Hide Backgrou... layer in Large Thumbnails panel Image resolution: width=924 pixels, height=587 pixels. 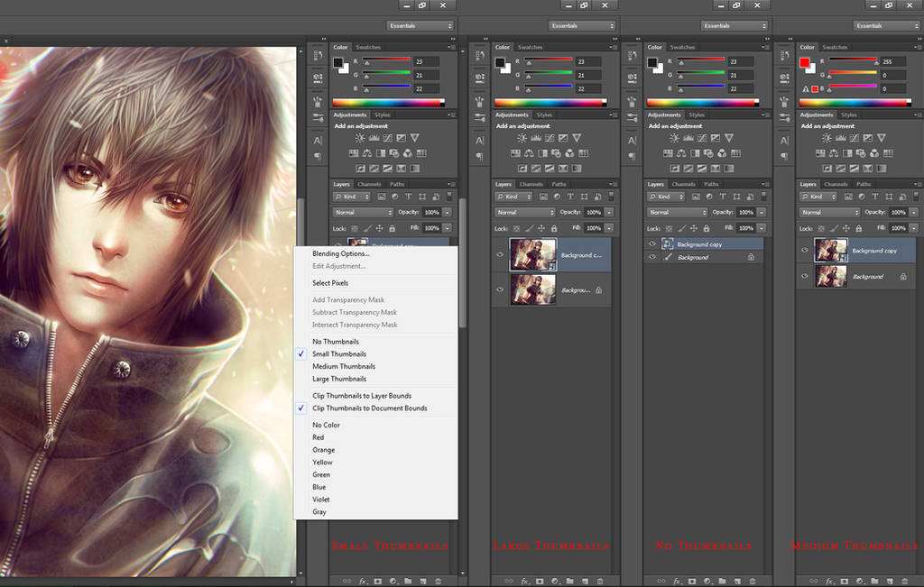(x=500, y=289)
